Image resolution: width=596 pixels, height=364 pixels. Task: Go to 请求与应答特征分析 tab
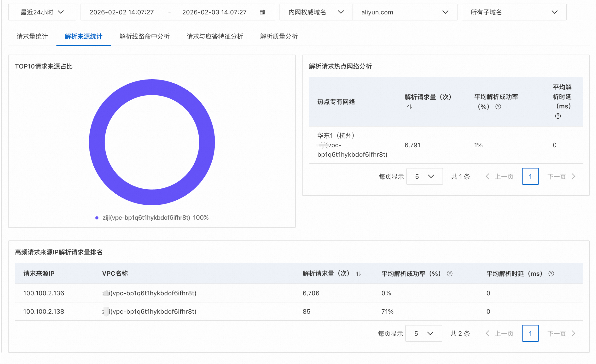215,36
